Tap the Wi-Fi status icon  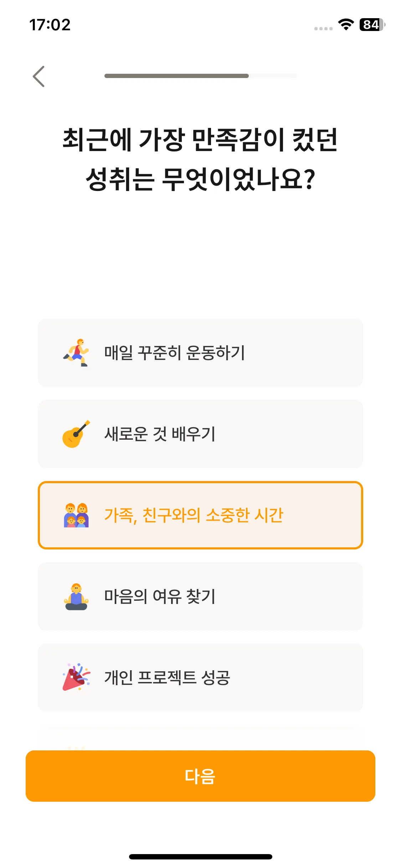[x=346, y=25]
